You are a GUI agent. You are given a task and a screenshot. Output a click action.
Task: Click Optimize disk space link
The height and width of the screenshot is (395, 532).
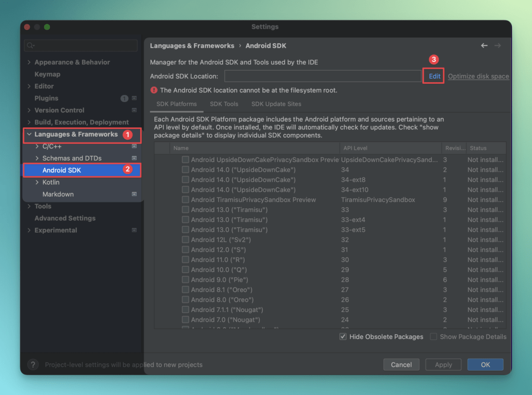478,76
